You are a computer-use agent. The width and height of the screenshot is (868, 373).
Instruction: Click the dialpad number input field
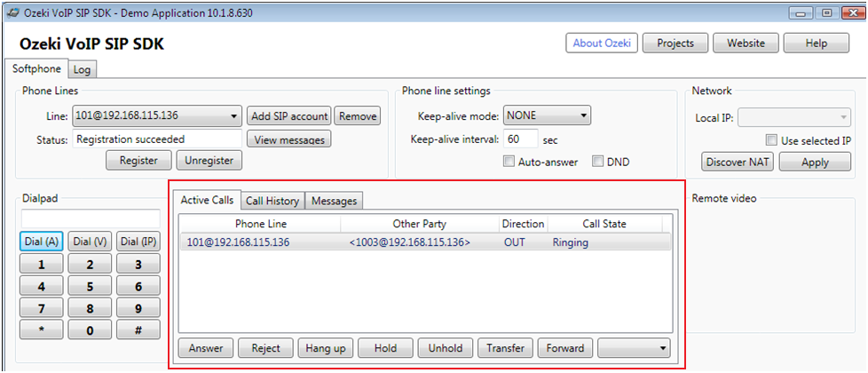pos(91,218)
